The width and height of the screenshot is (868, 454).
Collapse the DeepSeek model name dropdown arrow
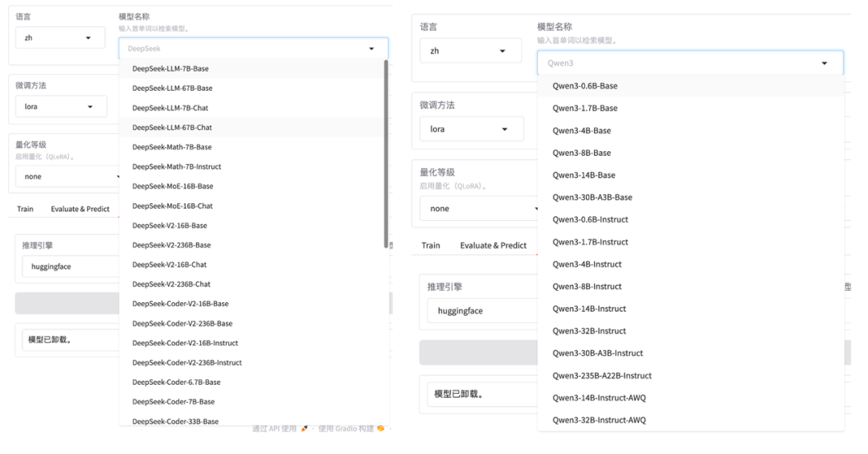371,49
